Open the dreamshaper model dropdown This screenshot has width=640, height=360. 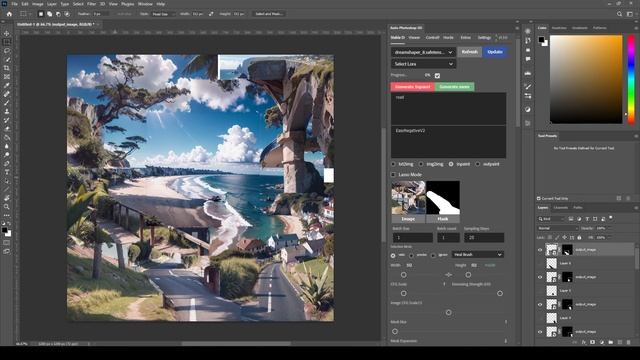pos(424,52)
